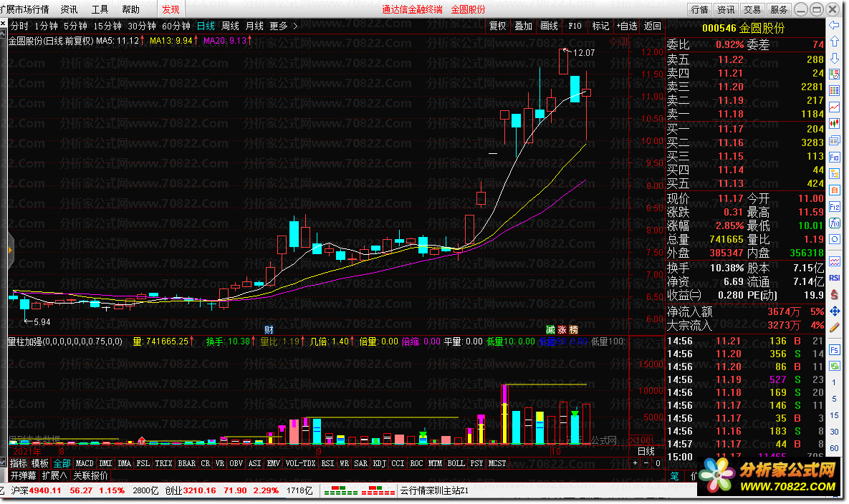Select the BOLL indicator tab

click(456, 463)
